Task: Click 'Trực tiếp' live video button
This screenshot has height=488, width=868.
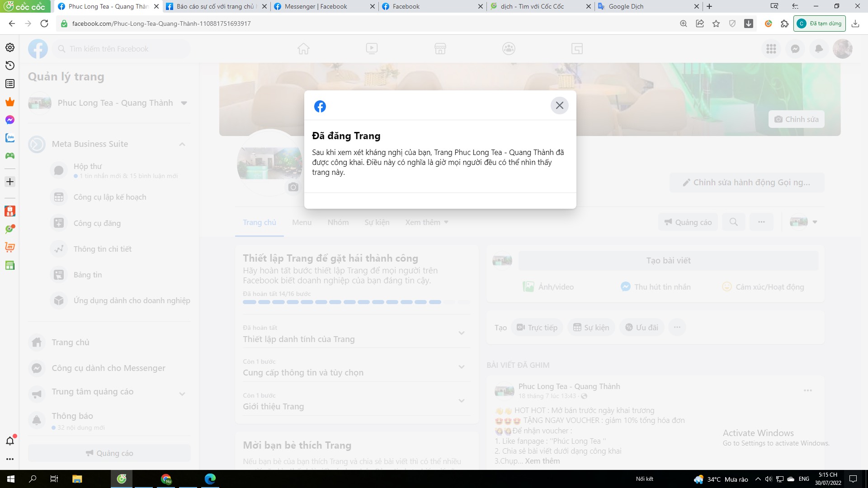Action: click(x=537, y=328)
